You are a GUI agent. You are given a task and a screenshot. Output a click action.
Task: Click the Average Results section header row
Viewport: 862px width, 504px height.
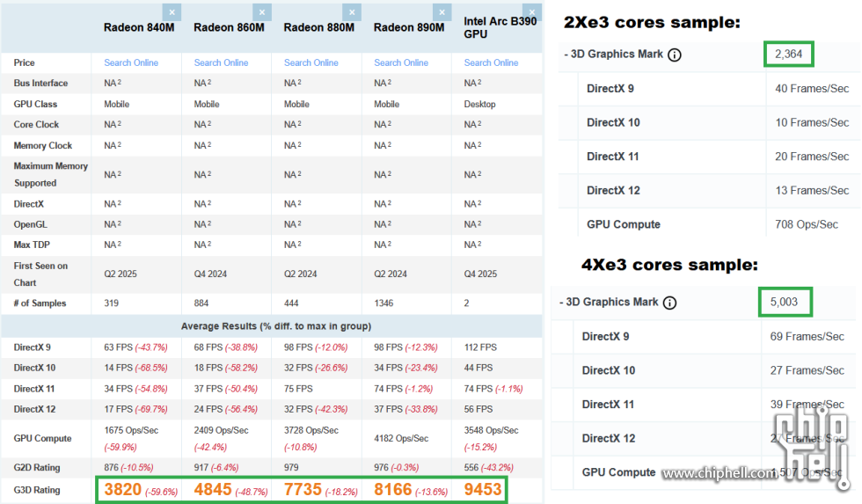click(x=274, y=326)
